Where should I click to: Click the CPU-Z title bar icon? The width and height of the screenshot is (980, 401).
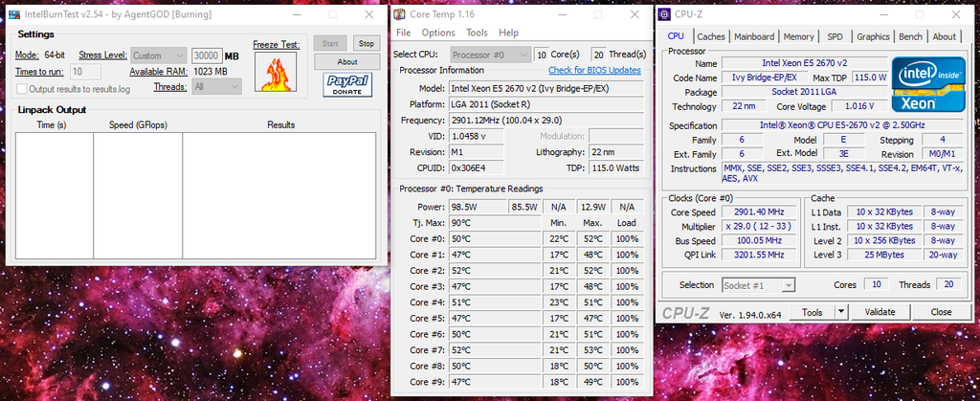pyautogui.click(x=663, y=13)
